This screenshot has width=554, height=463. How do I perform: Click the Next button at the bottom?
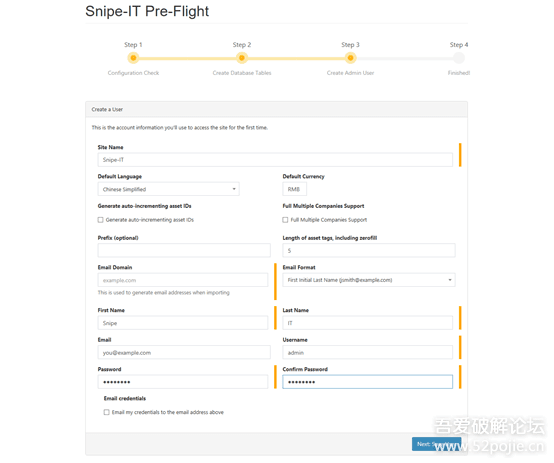click(436, 444)
